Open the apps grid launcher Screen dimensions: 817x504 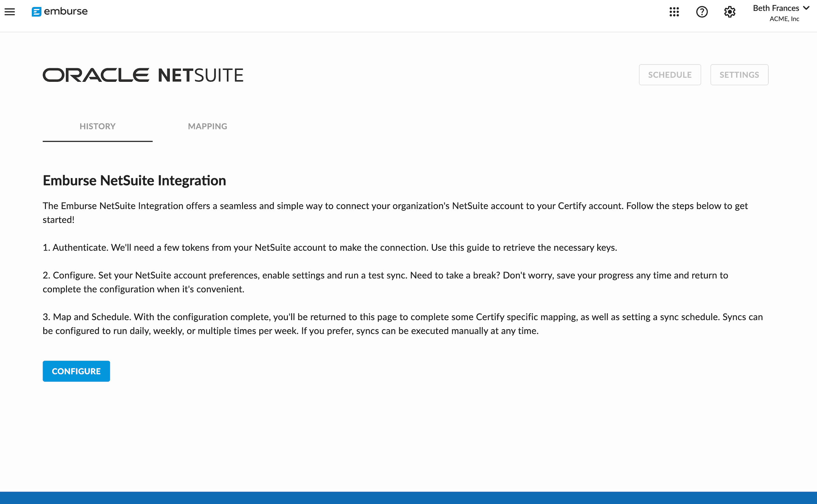[674, 12]
